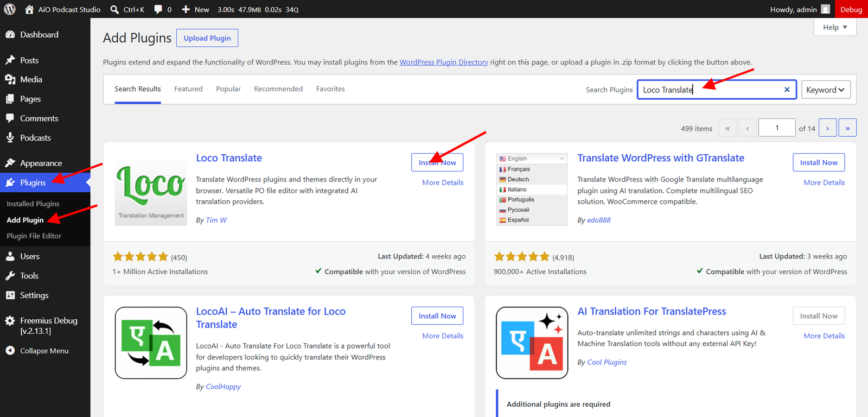Install Translate WordPress with GTranslate
The width and height of the screenshot is (868, 417).
(819, 162)
